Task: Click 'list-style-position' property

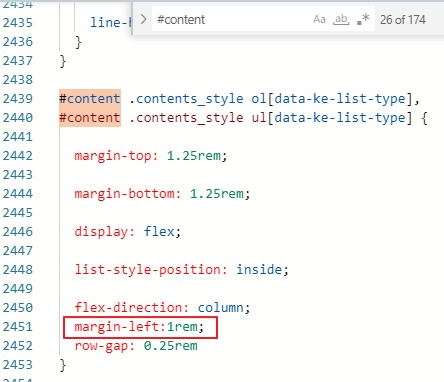Action: tap(147, 270)
